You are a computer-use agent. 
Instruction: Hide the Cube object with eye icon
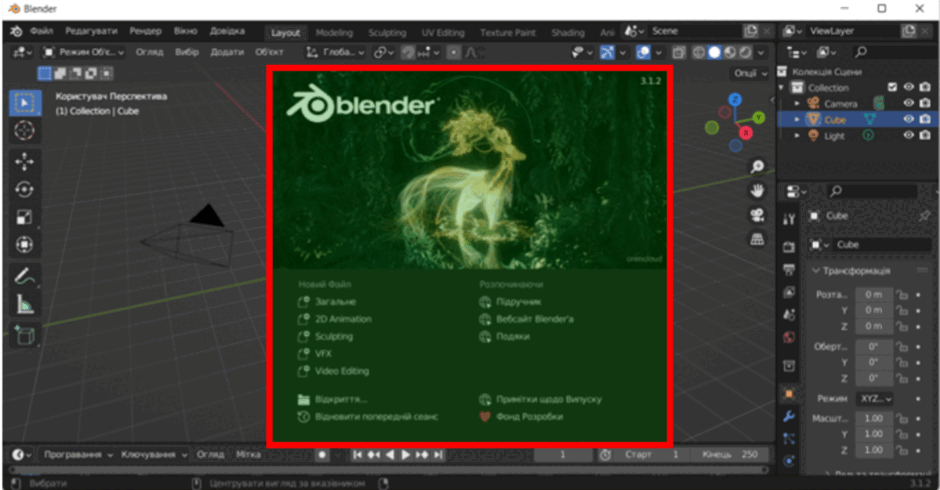909,119
